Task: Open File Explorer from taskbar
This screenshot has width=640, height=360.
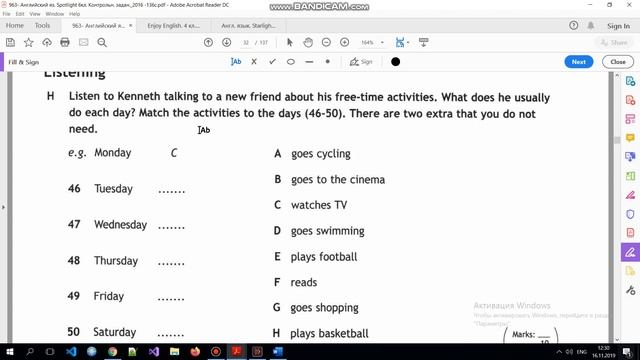Action: pos(174,351)
